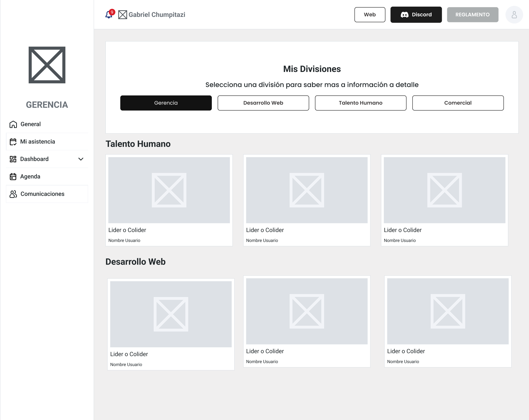The width and height of the screenshot is (529, 420).
Task: Switch to Desarrollo Web division
Action: [x=263, y=103]
